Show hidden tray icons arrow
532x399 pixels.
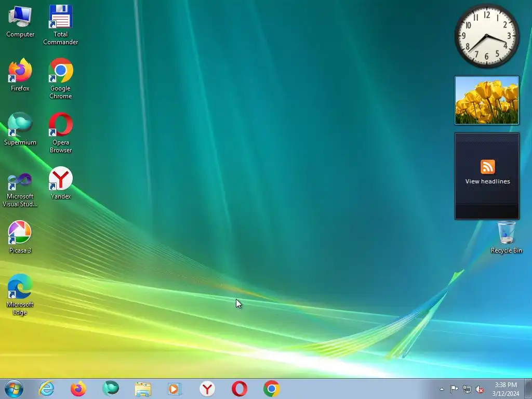click(x=442, y=389)
